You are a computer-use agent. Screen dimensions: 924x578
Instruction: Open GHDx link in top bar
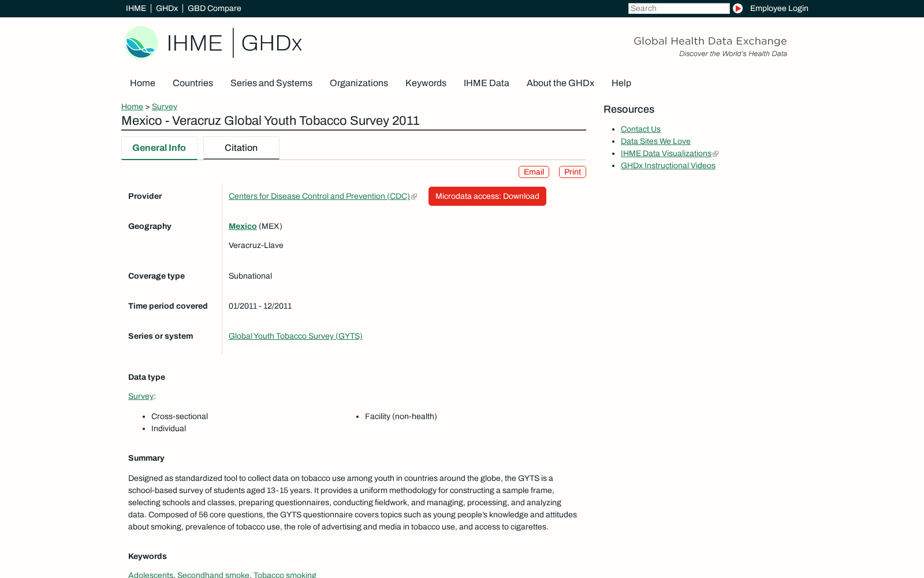pyautogui.click(x=167, y=9)
